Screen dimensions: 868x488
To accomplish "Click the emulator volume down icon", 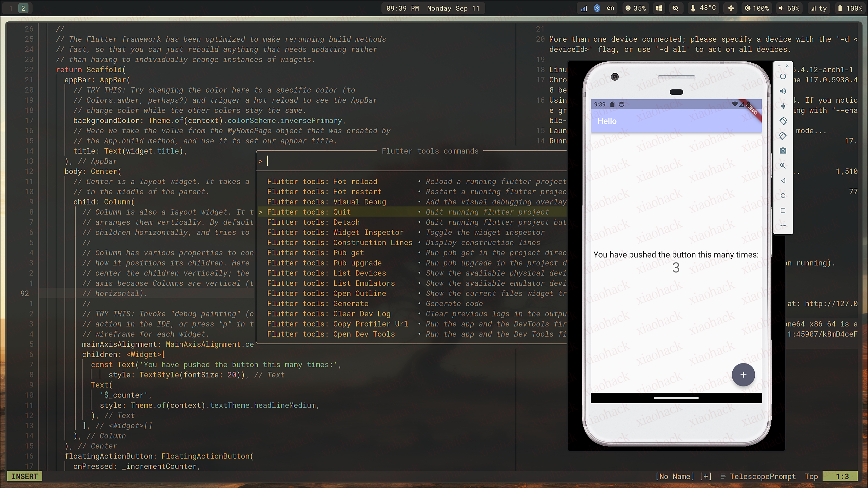I will (x=783, y=106).
